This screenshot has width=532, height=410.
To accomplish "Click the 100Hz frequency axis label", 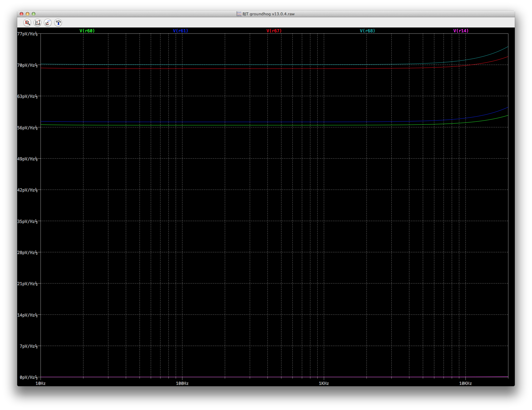I will pyautogui.click(x=182, y=383).
